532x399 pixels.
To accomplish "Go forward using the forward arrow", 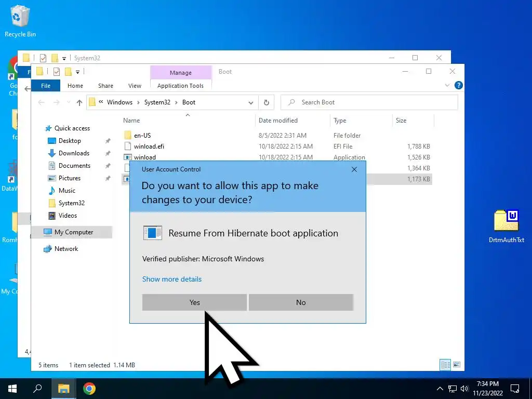I will [56, 102].
